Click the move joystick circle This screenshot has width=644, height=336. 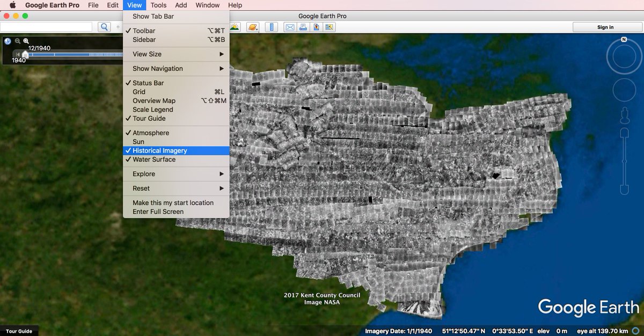(x=624, y=89)
